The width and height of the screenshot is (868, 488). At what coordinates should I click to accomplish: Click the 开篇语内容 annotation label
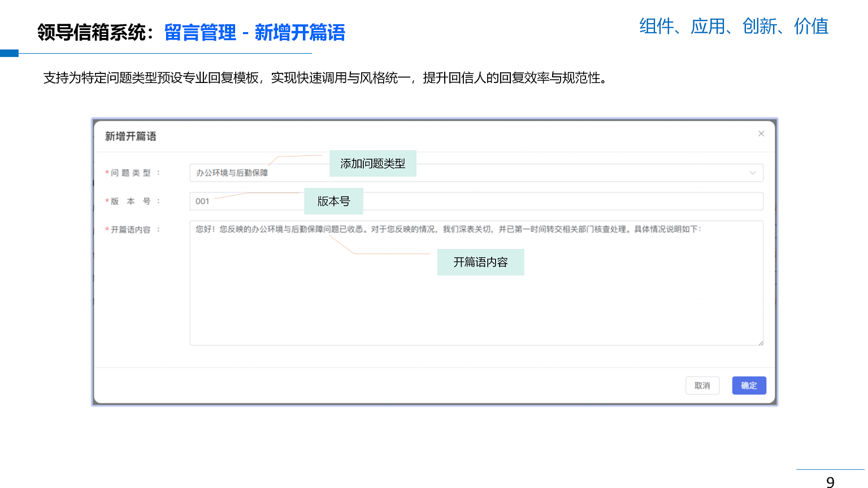point(480,262)
